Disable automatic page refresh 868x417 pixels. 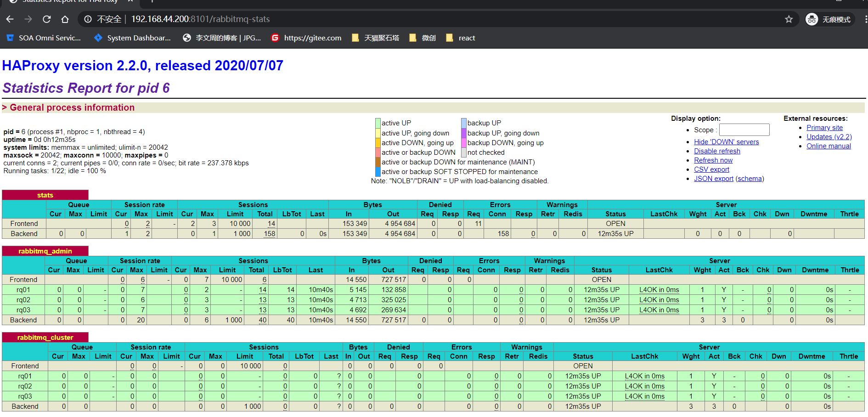(717, 151)
